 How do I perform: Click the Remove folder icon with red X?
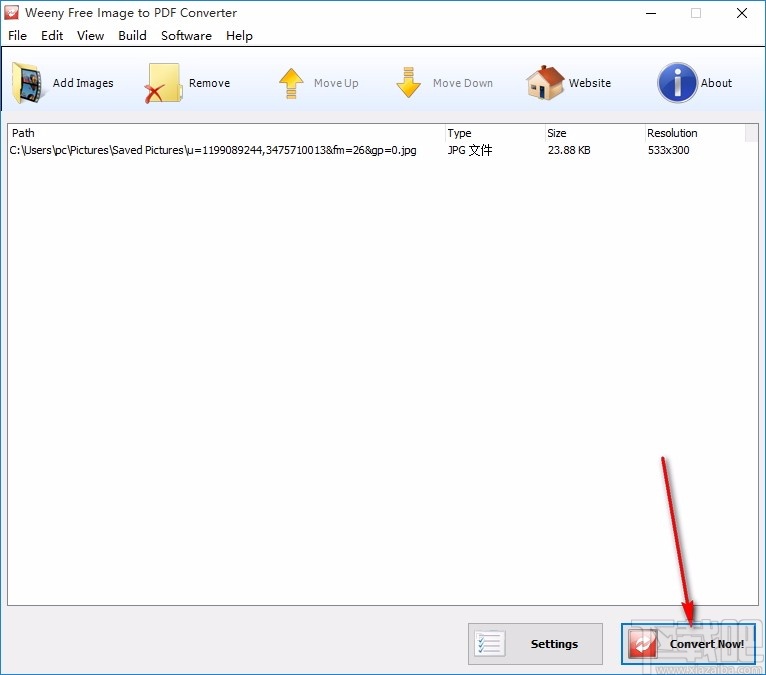coord(163,83)
